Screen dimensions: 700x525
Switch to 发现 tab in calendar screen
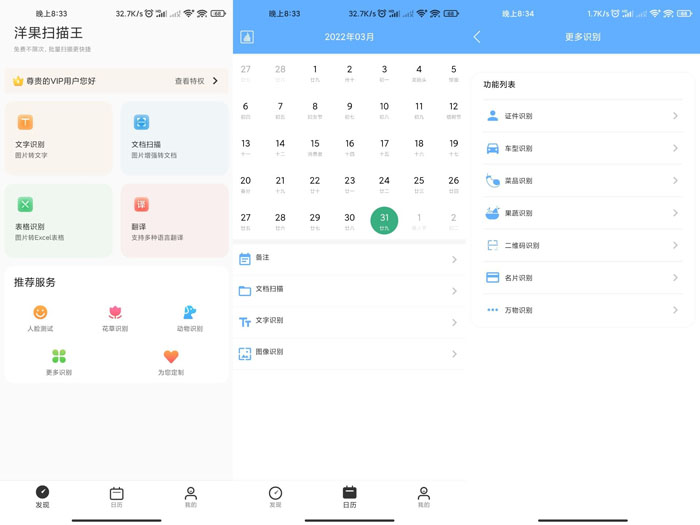coord(275,496)
